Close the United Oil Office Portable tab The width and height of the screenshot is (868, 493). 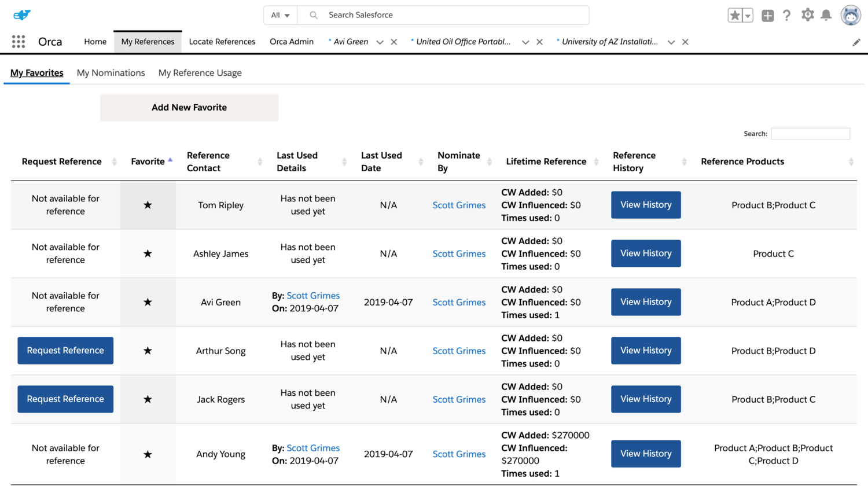(x=539, y=42)
